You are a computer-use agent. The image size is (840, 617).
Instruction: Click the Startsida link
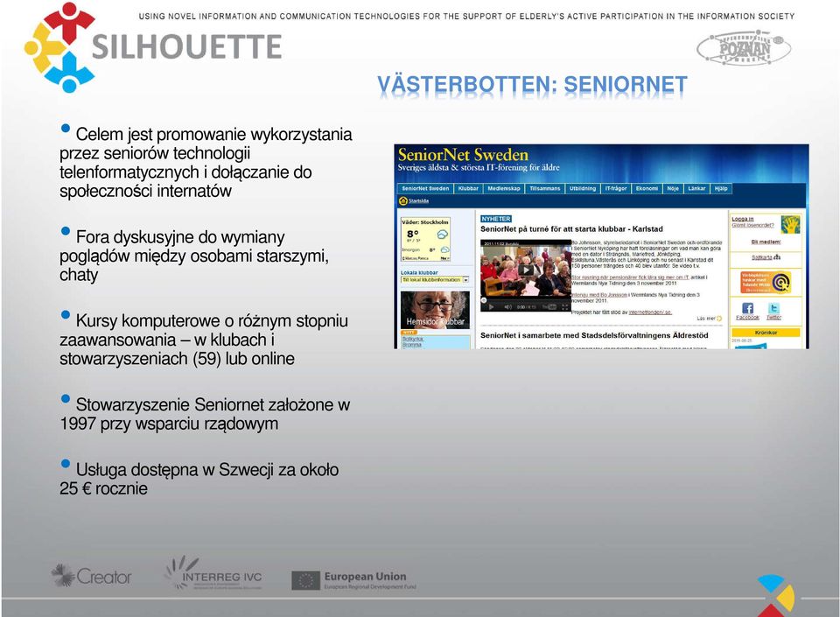pos(418,201)
